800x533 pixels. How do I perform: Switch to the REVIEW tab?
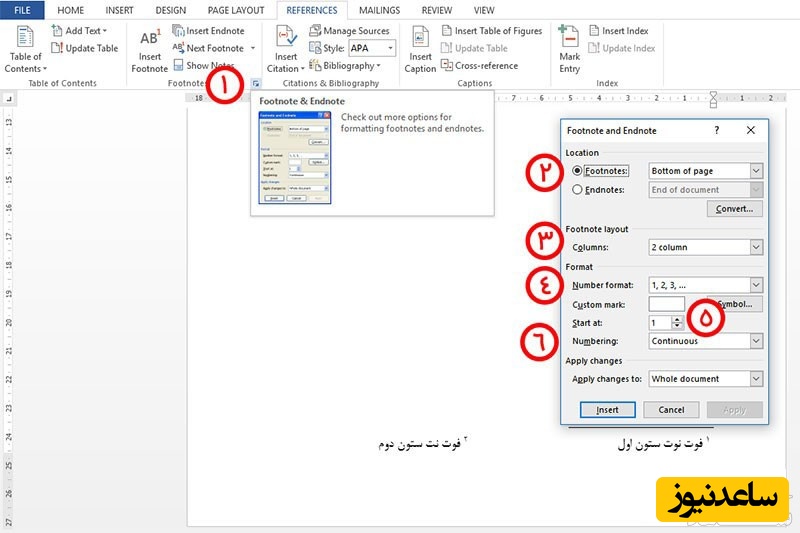point(437,10)
